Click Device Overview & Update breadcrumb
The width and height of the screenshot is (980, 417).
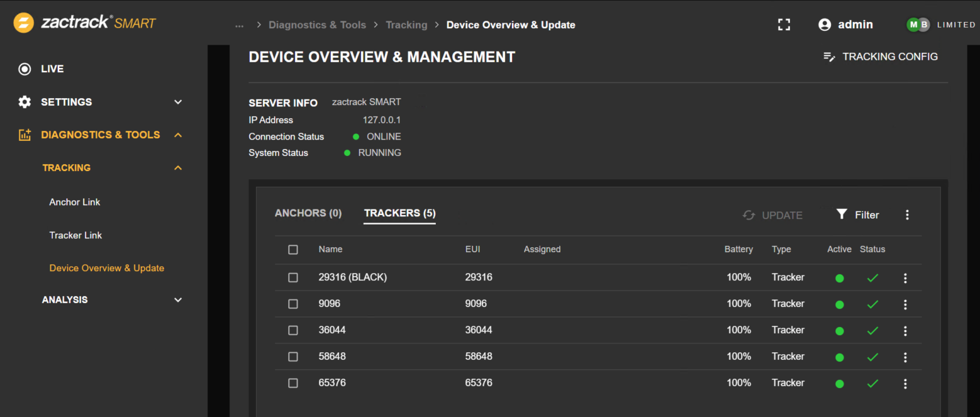point(511,25)
